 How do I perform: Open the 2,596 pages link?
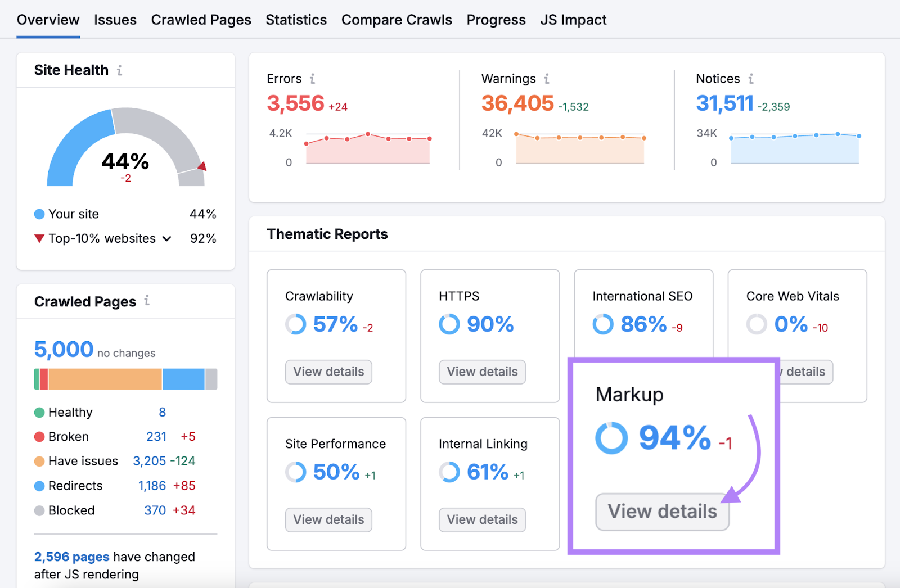point(71,557)
